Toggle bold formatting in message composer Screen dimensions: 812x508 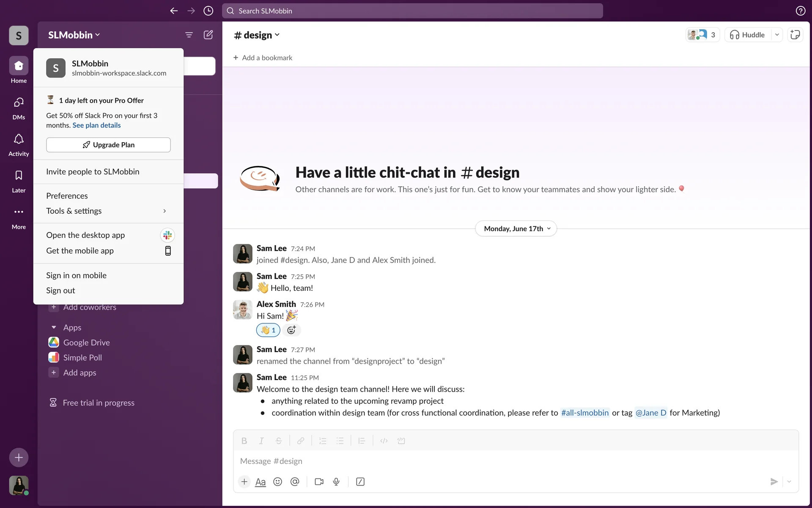pyautogui.click(x=244, y=441)
